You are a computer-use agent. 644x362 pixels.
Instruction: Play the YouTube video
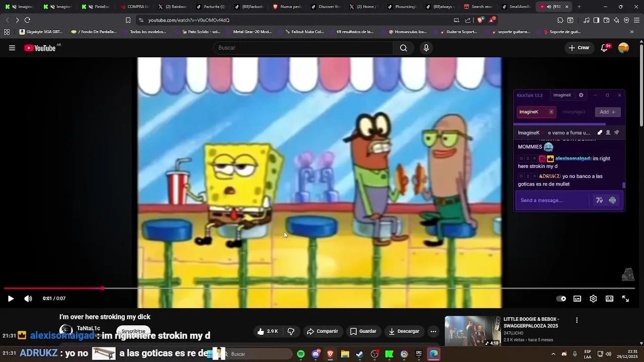11,299
